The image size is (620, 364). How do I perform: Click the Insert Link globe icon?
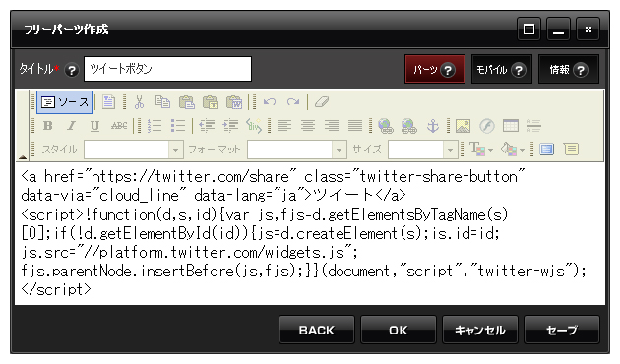coord(385,126)
